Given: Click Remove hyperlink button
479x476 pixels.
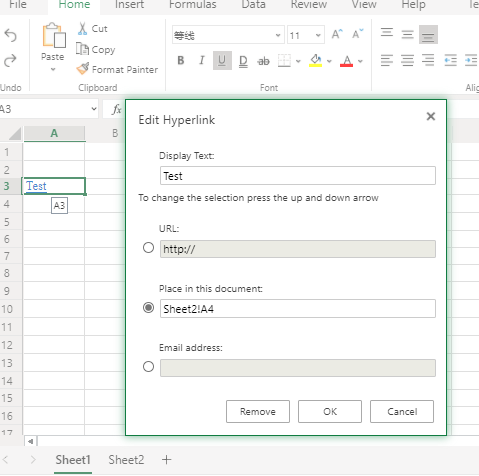Looking at the screenshot, I should tap(258, 412).
